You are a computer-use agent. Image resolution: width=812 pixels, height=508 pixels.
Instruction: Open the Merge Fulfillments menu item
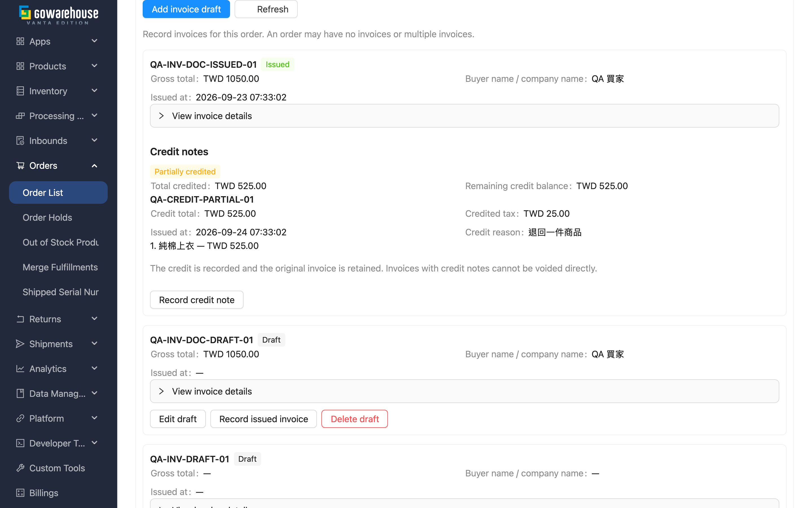(58, 267)
